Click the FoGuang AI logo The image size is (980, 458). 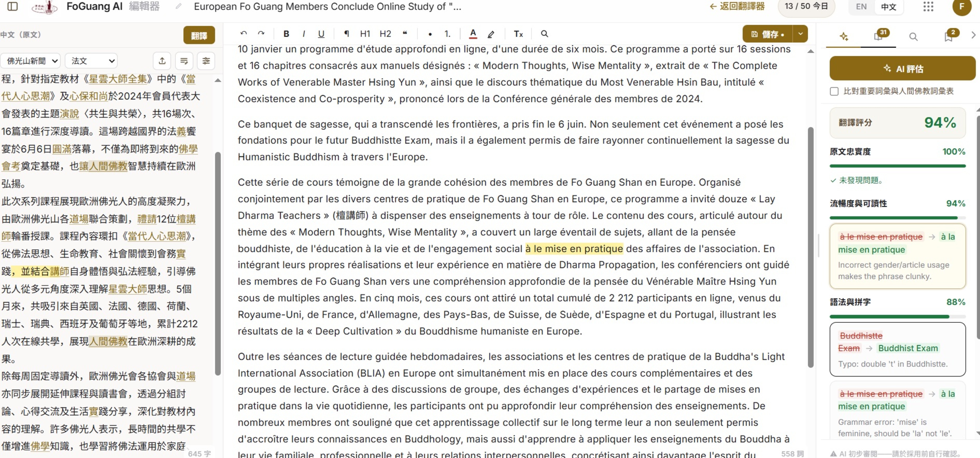point(45,7)
